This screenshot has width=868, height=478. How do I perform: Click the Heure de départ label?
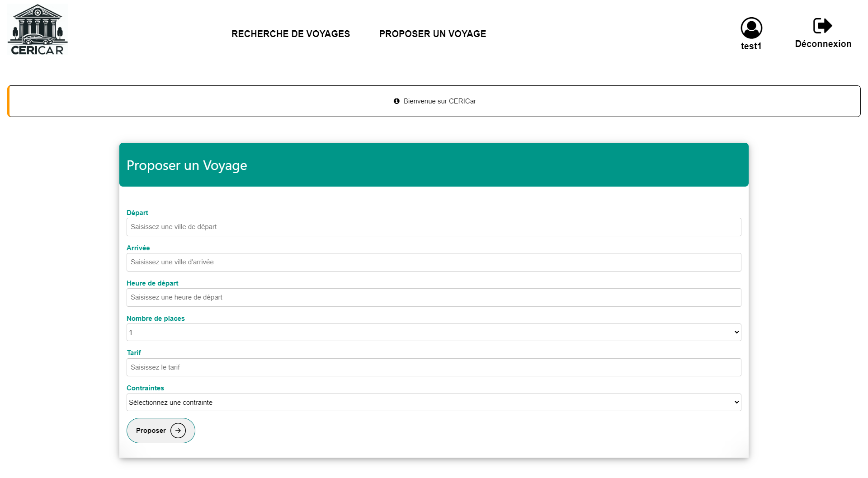click(x=152, y=283)
